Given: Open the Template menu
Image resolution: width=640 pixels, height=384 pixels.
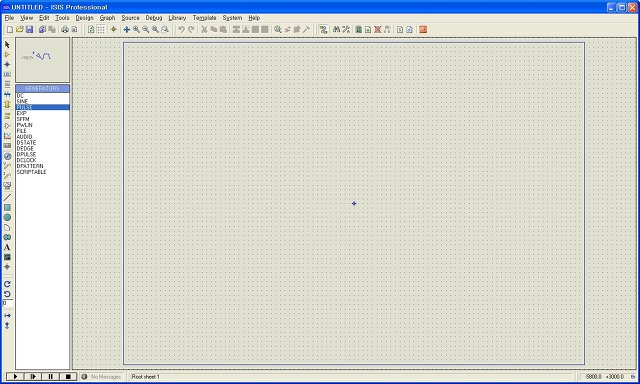Looking at the screenshot, I should [204, 18].
